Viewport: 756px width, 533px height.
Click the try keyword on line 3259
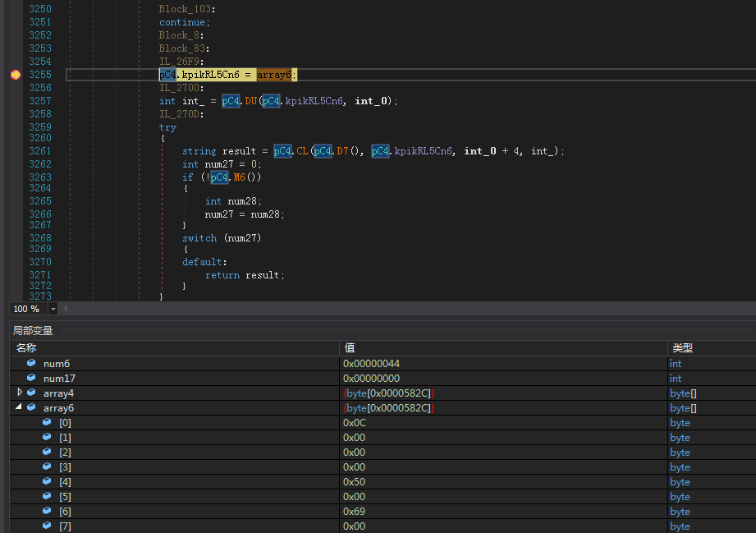167,127
